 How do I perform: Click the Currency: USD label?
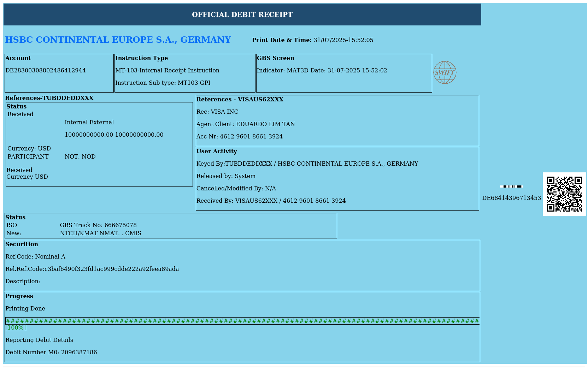pyautogui.click(x=29, y=149)
